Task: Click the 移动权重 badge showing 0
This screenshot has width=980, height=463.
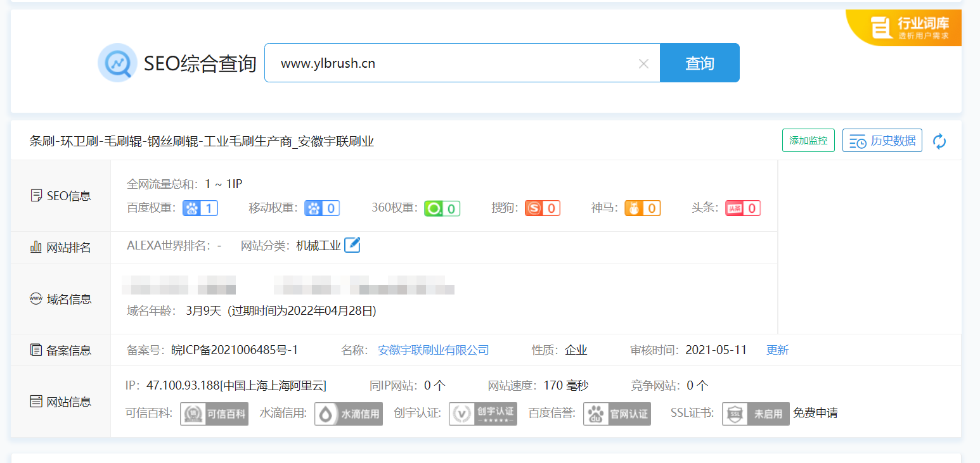Action: tap(322, 208)
